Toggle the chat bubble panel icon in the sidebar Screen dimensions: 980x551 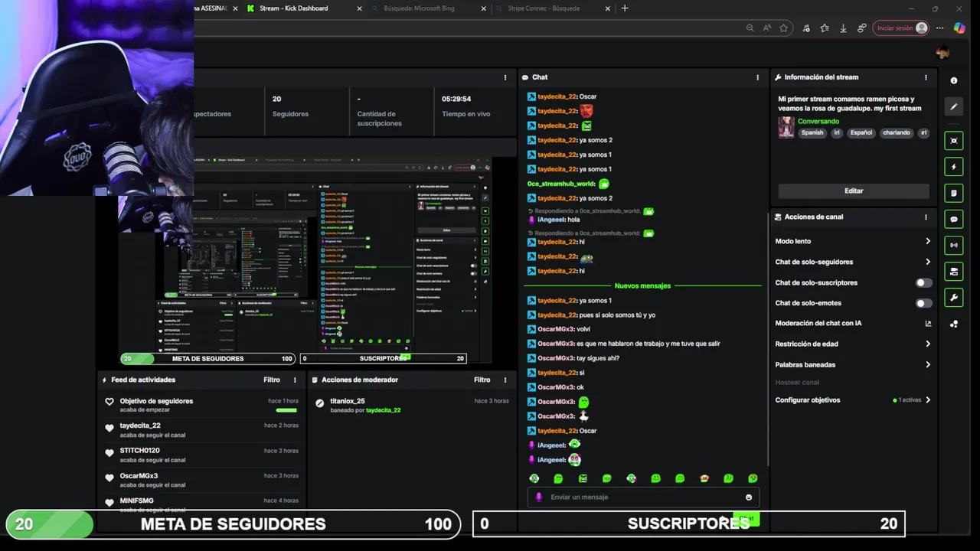pos(954,219)
